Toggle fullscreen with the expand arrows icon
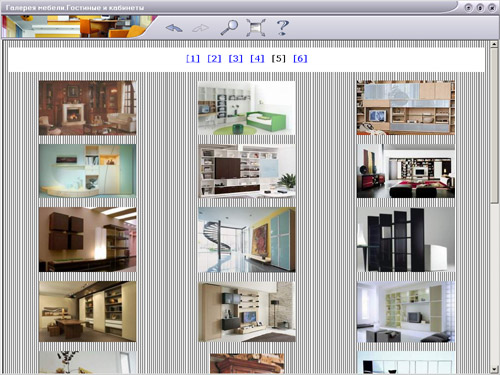Viewport: 500px width, 375px height. (256, 27)
